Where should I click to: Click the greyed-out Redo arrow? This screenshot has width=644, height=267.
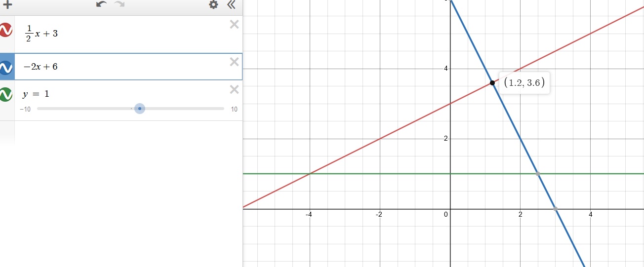120,4
